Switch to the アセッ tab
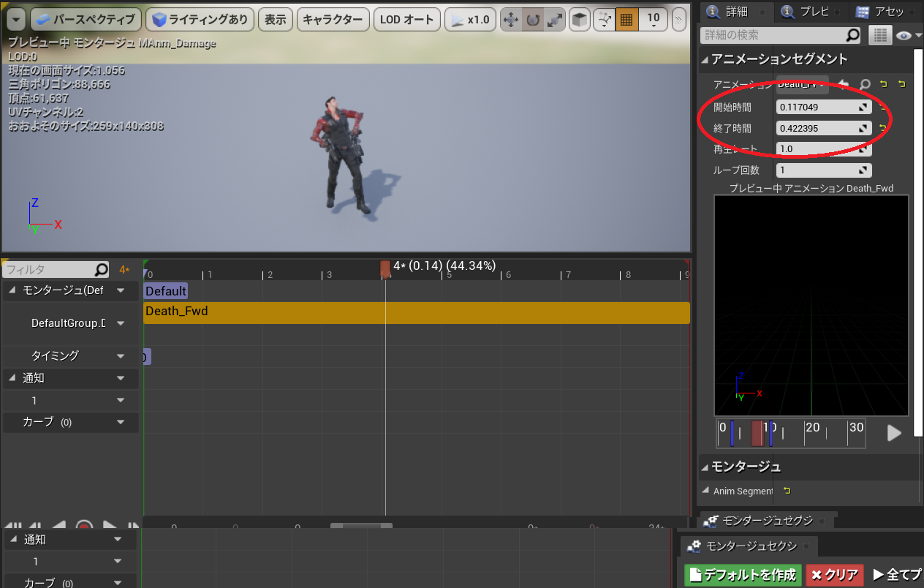This screenshot has height=588, width=924. (885, 11)
